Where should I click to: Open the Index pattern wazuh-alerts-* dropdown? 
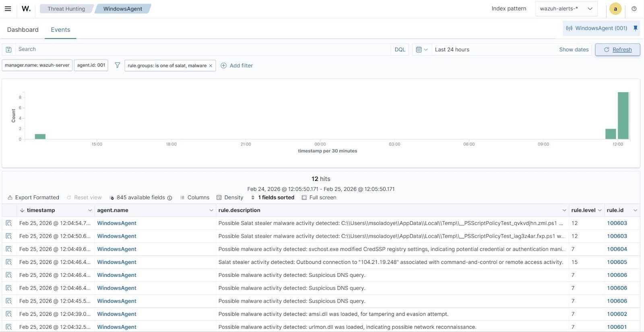coord(566,8)
